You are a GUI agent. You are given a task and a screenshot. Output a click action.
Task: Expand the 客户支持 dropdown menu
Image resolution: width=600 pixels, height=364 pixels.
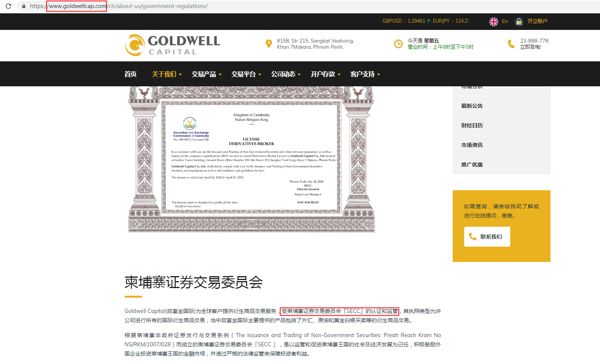pyautogui.click(x=365, y=74)
